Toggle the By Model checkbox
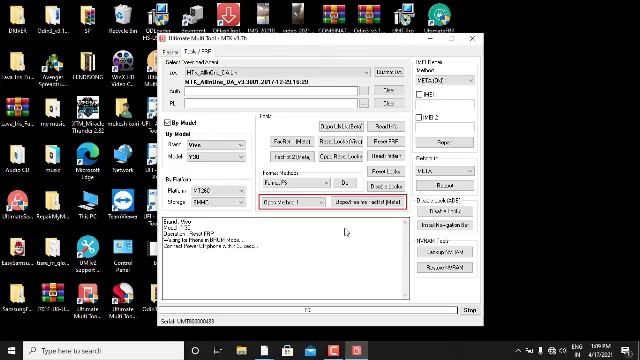Image resolution: width=640 pixels, height=360 pixels. point(167,123)
